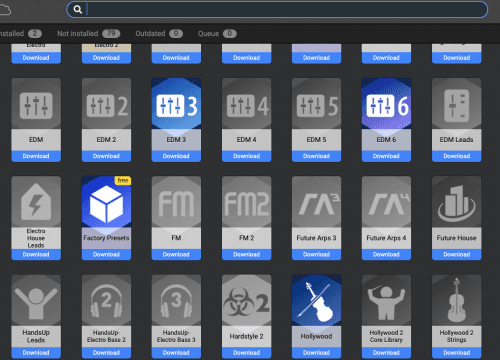
Task: Click the Future House buildings icon
Action: [457, 204]
